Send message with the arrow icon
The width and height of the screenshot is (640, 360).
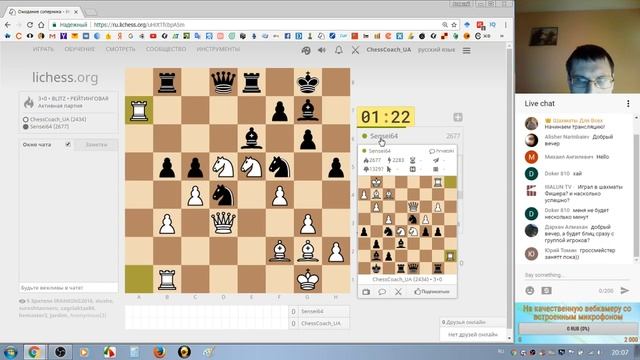point(624,291)
